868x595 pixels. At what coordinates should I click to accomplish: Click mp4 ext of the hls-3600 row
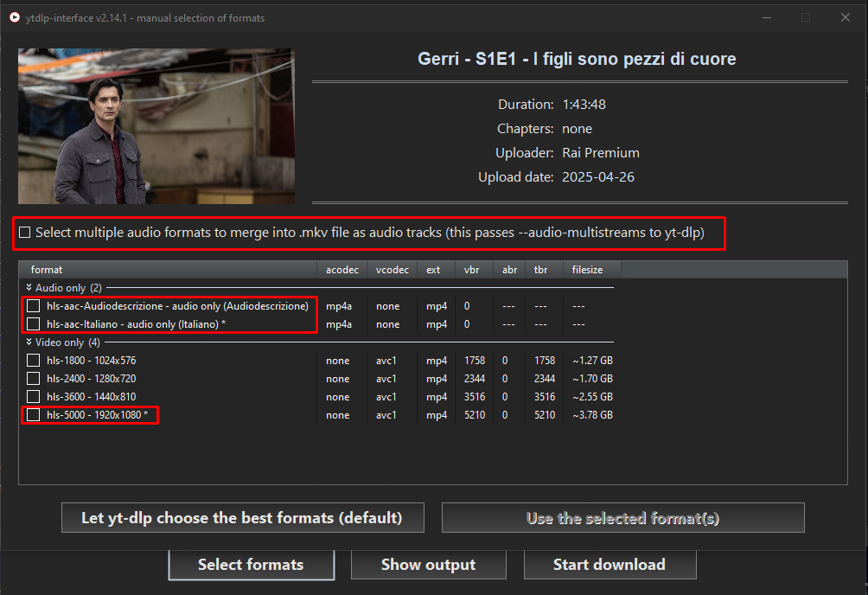click(437, 397)
